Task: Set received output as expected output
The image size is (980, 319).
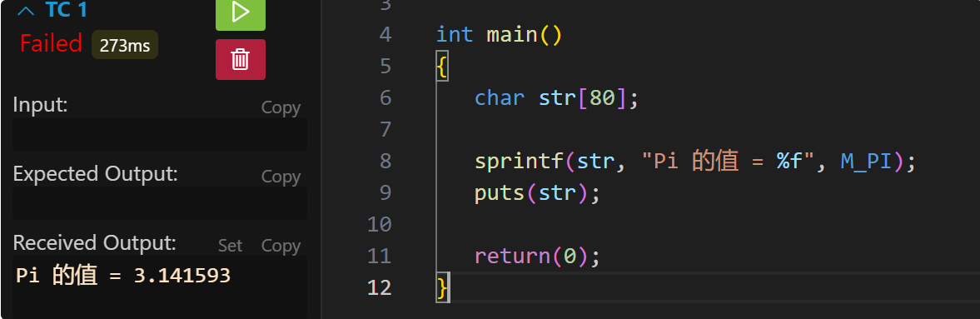Action: click(230, 246)
